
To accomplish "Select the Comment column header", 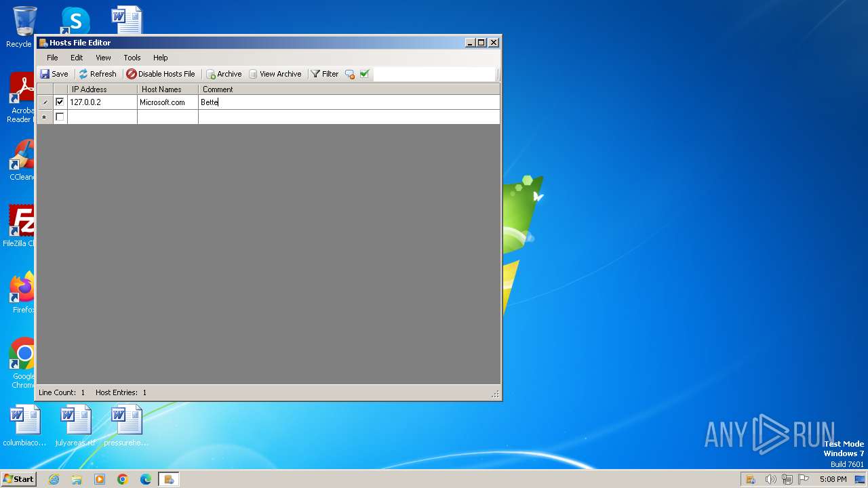I will pos(349,89).
